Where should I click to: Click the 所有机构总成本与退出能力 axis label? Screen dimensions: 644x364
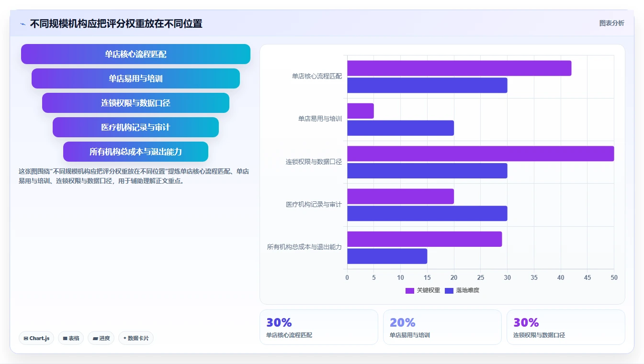coord(305,247)
